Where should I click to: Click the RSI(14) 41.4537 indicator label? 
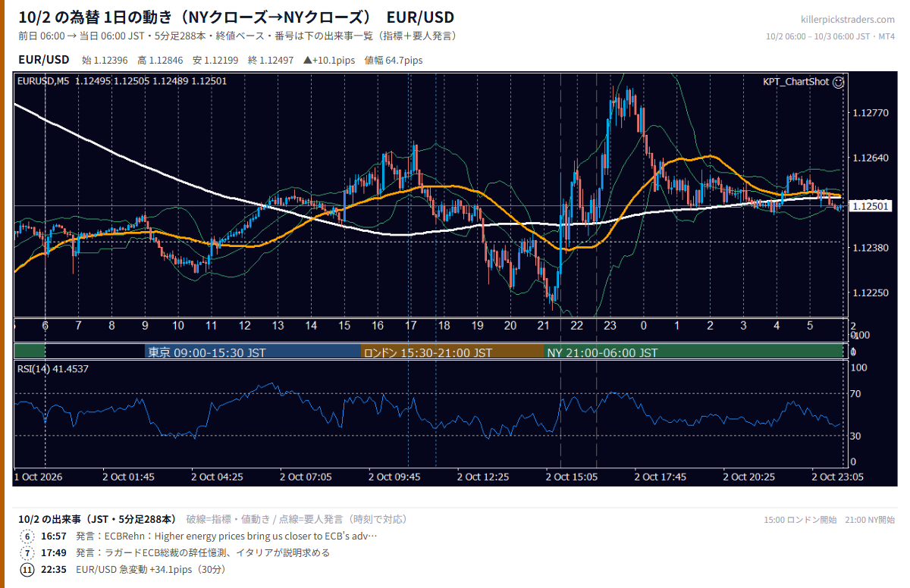point(52,369)
